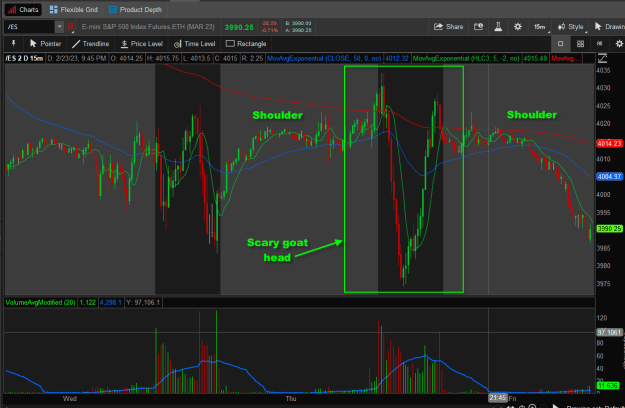Screen dimensions: 625x408
Task: Click blue MovAvgExponential (CLOSE, 50, 0, no) label
Action: point(324,59)
